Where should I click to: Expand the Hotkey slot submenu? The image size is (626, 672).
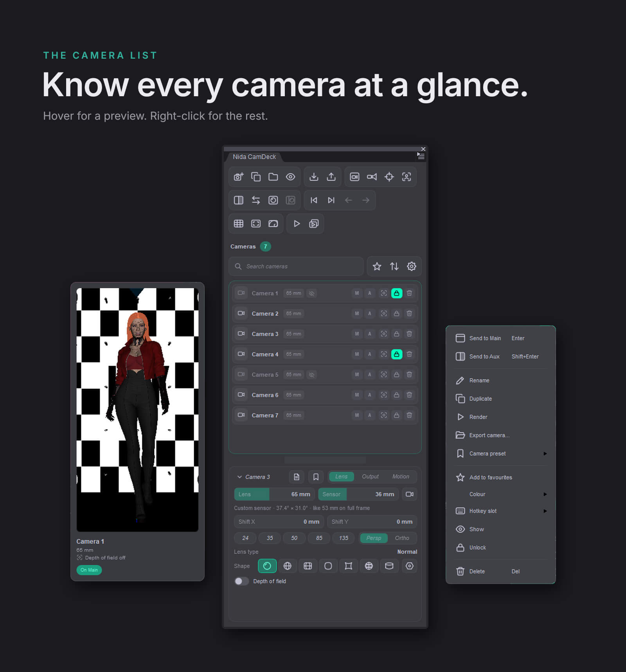point(500,511)
